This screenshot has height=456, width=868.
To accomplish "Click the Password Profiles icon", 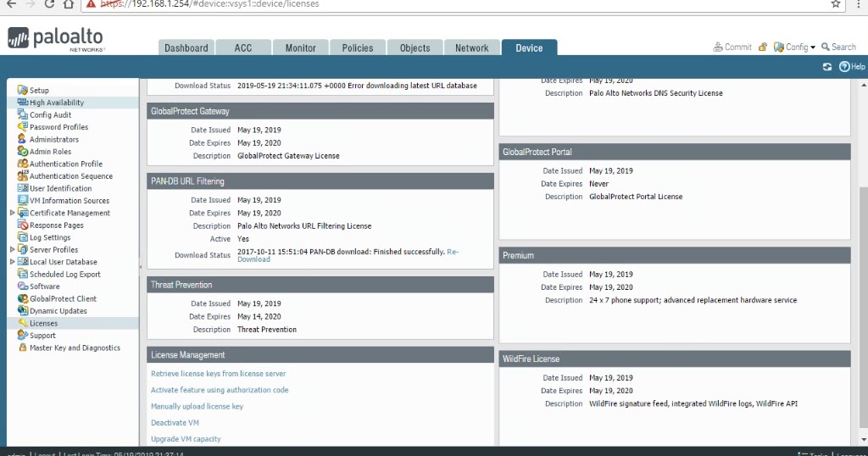I will pyautogui.click(x=23, y=127).
